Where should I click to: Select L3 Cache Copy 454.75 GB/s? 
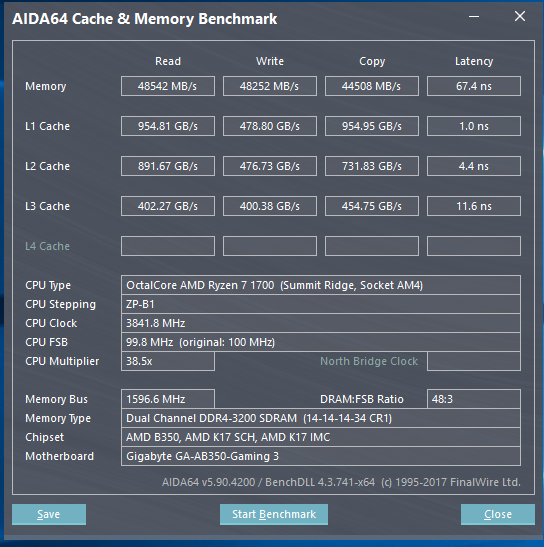pos(372,206)
